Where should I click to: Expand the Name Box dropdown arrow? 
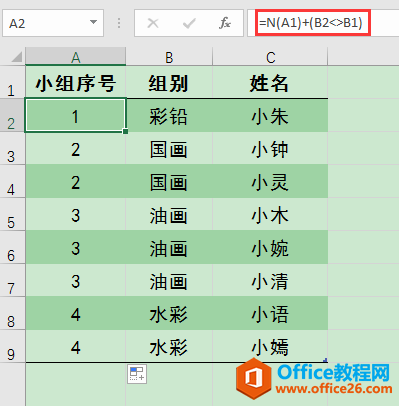(94, 23)
